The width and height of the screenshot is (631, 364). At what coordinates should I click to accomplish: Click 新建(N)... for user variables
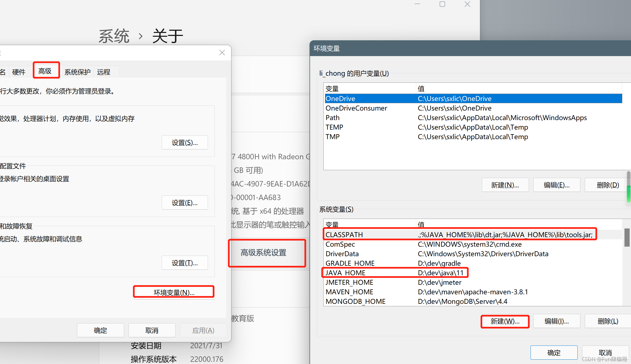505,185
